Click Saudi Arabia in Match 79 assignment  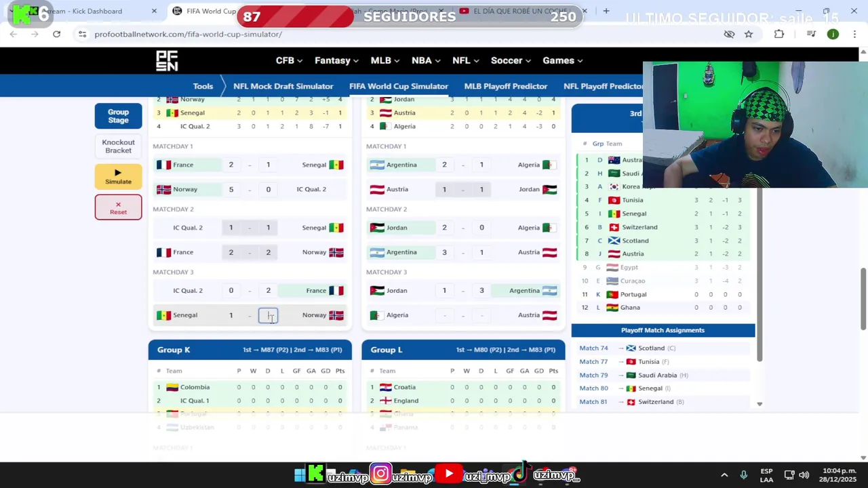click(657, 375)
